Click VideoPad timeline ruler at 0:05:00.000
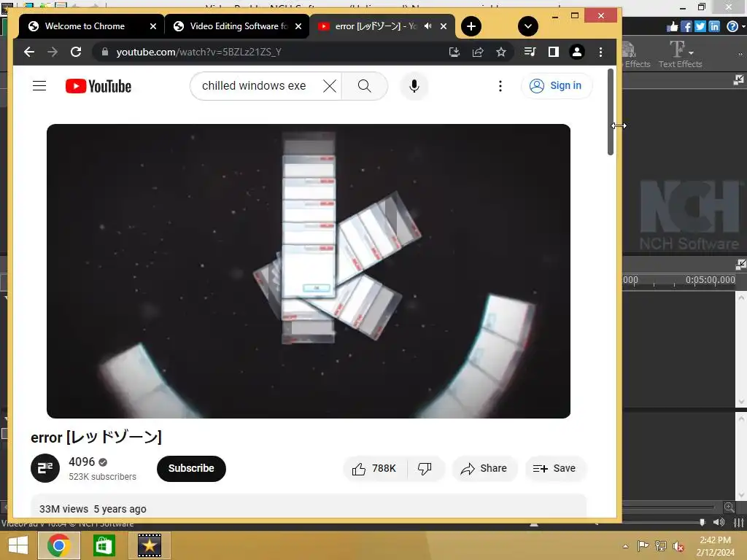Screen dimensions: 747x560 [x=710, y=280]
